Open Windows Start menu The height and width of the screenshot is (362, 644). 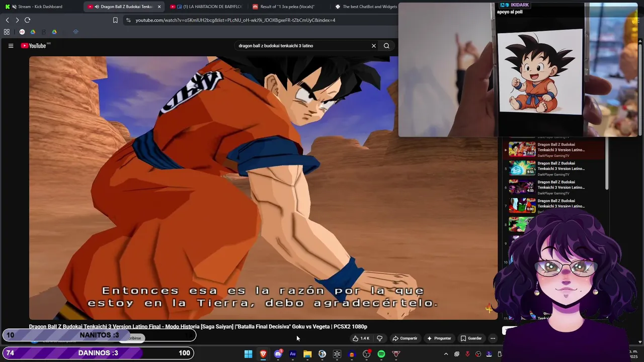tap(248, 354)
